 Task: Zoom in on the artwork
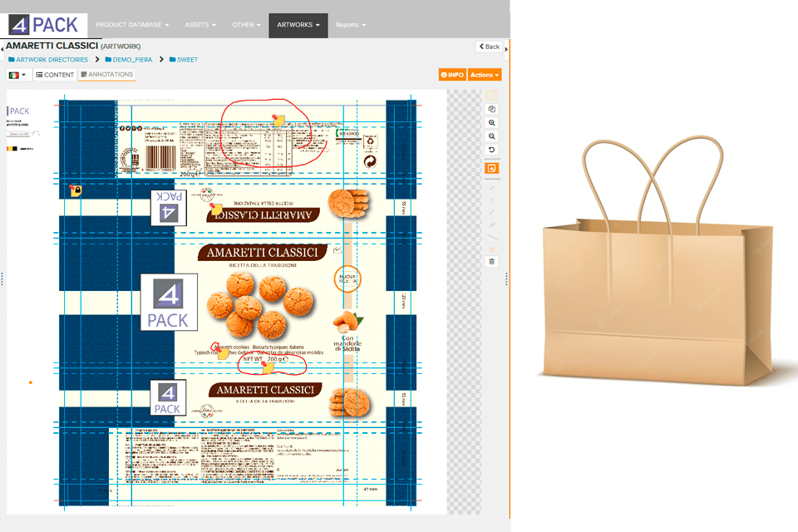click(x=491, y=123)
